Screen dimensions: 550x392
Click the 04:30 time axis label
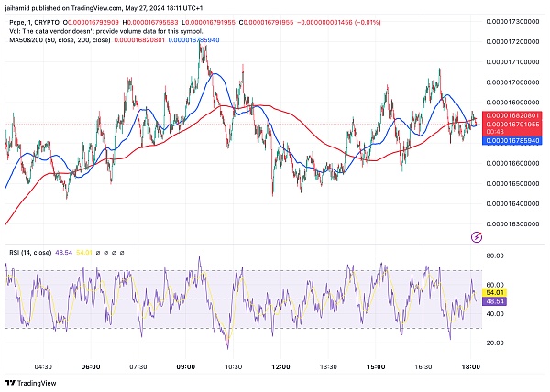click(43, 365)
